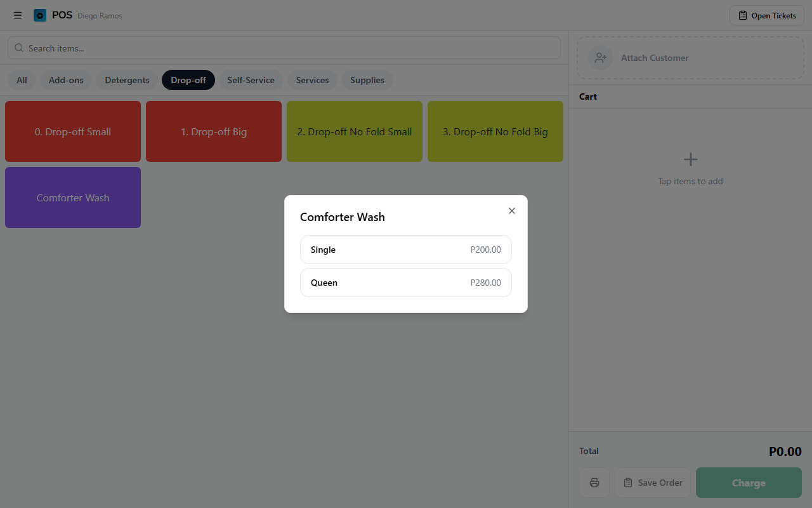This screenshot has width=812, height=508.
Task: Click the plus icon in cart
Action: pos(690,159)
